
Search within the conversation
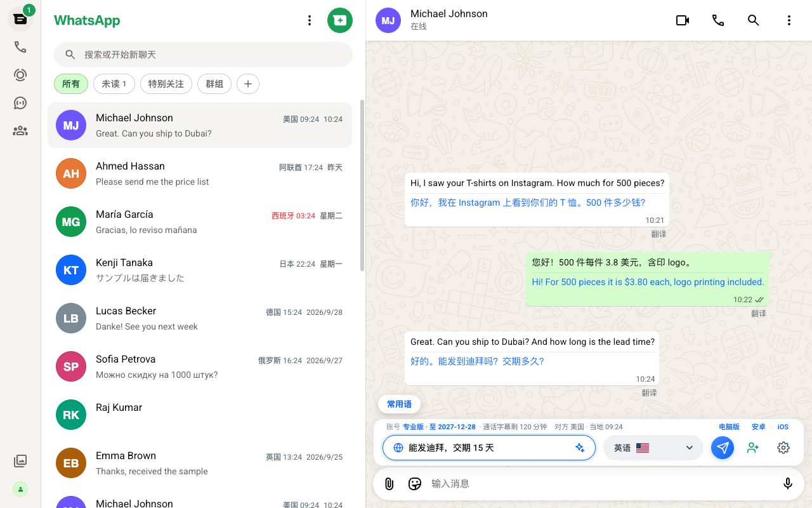pyautogui.click(x=754, y=20)
